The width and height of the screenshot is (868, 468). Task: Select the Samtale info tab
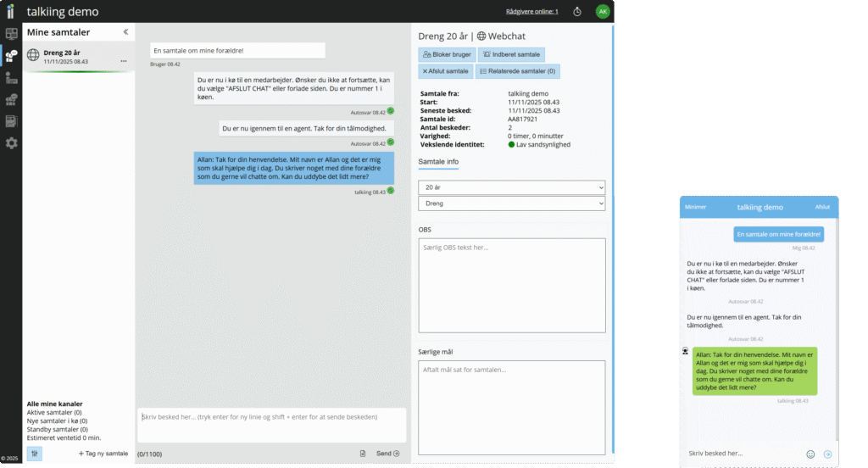[x=439, y=161]
